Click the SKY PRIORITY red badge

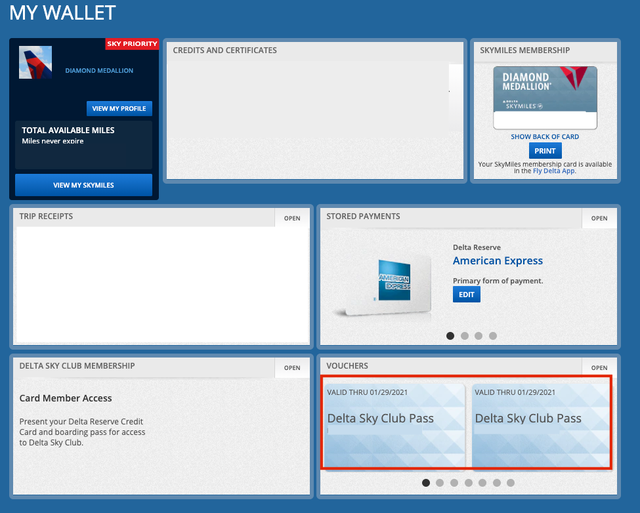(132, 44)
